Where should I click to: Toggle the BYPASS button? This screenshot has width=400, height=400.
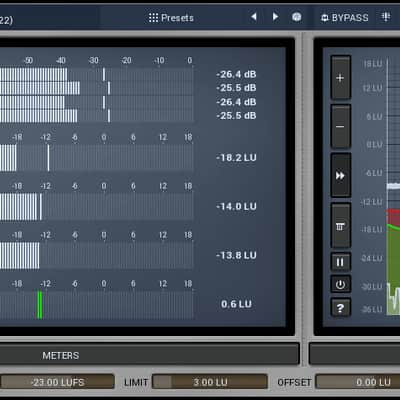[x=345, y=18]
